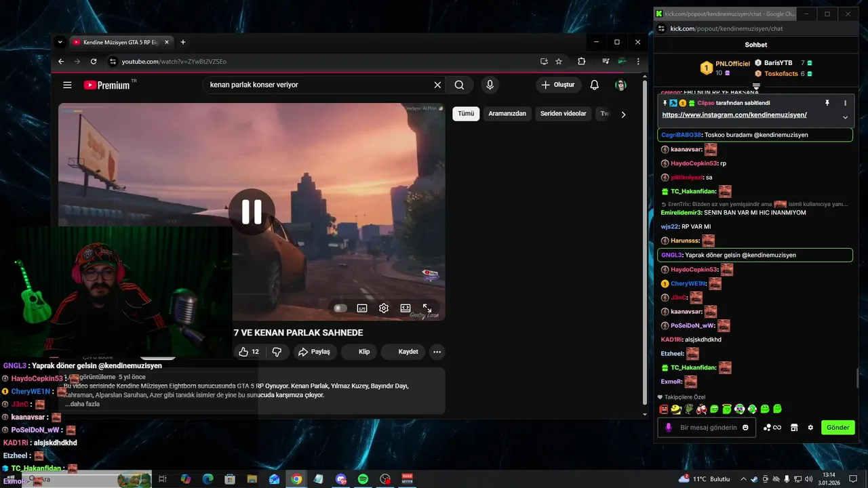The height and width of the screenshot is (488, 868).
Task: Send message with the Gönder button
Action: 838,428
